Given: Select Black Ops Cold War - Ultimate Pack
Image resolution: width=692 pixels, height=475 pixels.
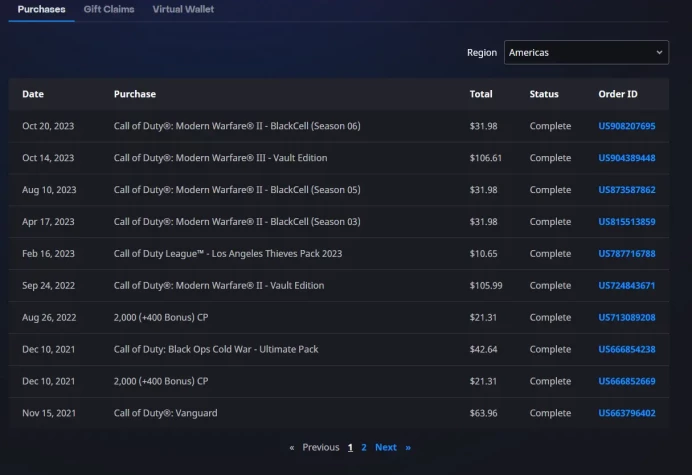Looking at the screenshot, I should coord(216,349).
